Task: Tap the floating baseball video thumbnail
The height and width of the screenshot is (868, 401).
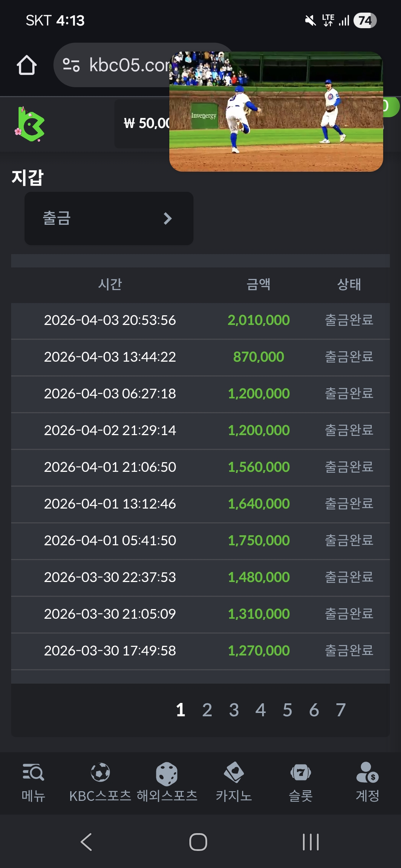Action: click(276, 112)
